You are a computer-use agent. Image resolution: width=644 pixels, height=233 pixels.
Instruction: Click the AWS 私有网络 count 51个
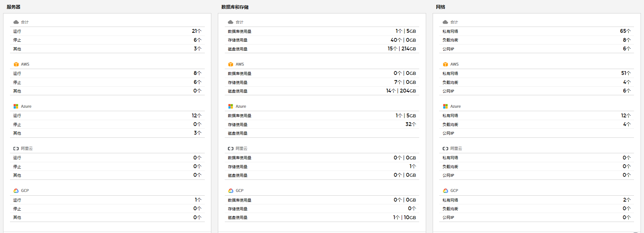[x=626, y=73]
